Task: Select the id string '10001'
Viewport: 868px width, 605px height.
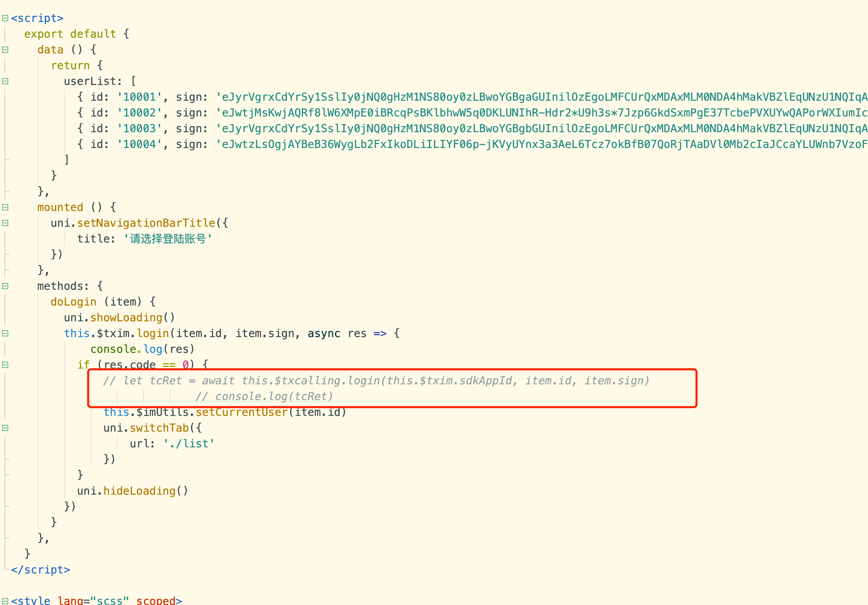Action: coord(139,97)
